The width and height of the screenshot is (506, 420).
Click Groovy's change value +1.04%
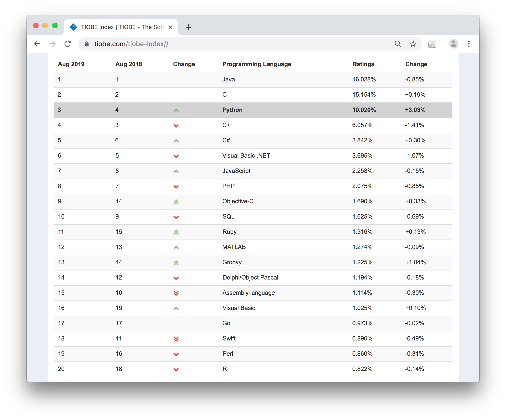[x=415, y=262]
